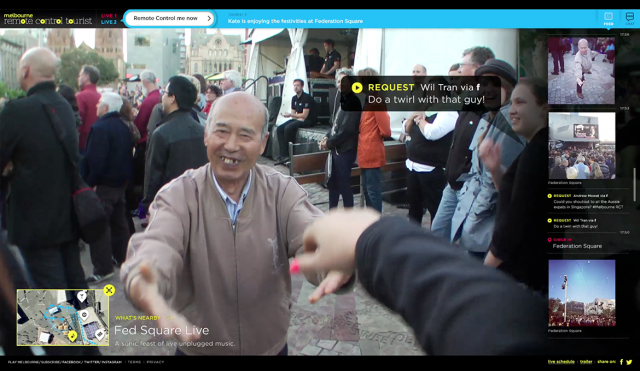Click the Fed Square Live nearby title
Viewport: 640px width, 371px height.
(x=161, y=330)
